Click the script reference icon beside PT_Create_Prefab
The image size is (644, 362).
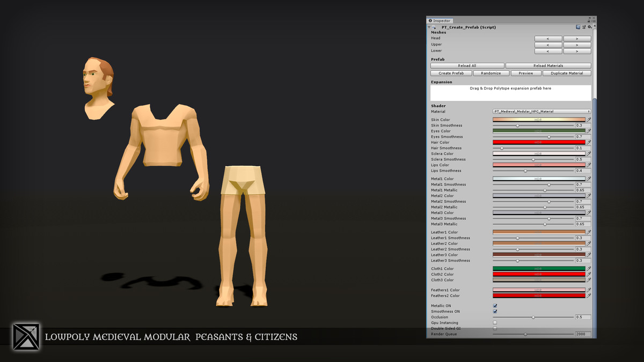click(578, 26)
